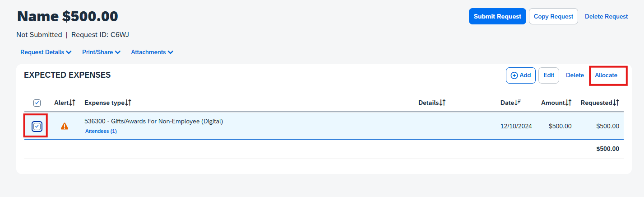The image size is (644, 197).
Task: Click Allocate for the selected expense
Action: (606, 75)
